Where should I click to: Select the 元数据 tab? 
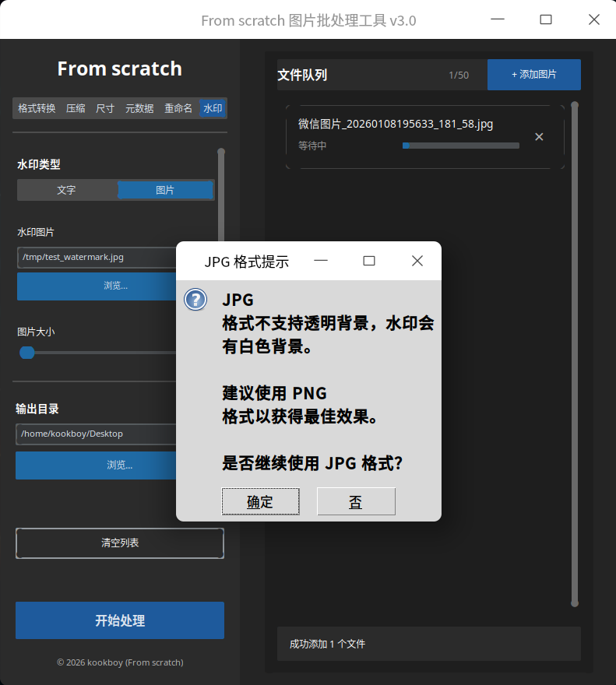(139, 108)
